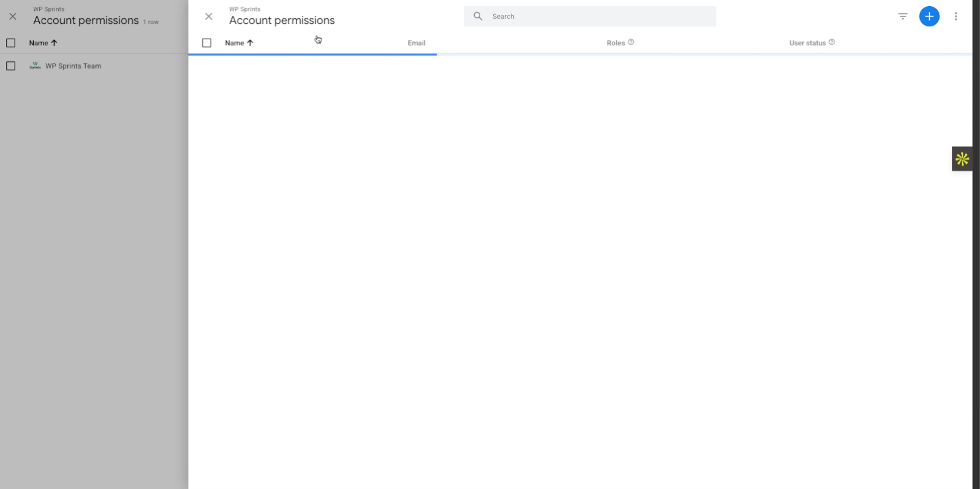980x489 pixels.
Task: Click the help icon next to Roles
Action: point(631,42)
